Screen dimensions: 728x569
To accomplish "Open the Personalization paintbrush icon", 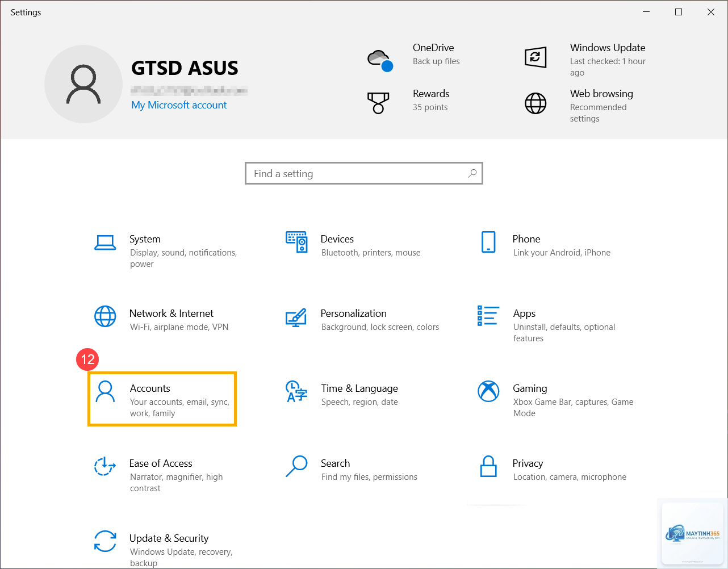I will click(296, 317).
